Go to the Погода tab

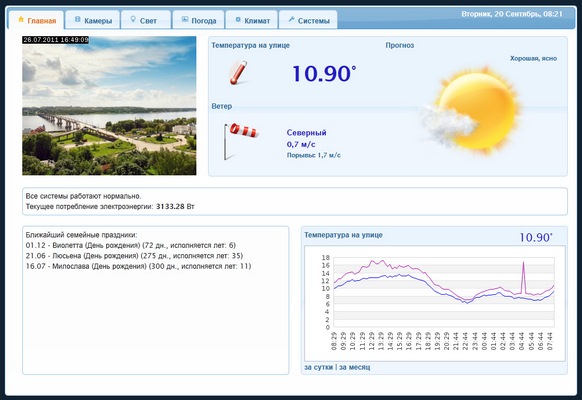click(x=198, y=20)
